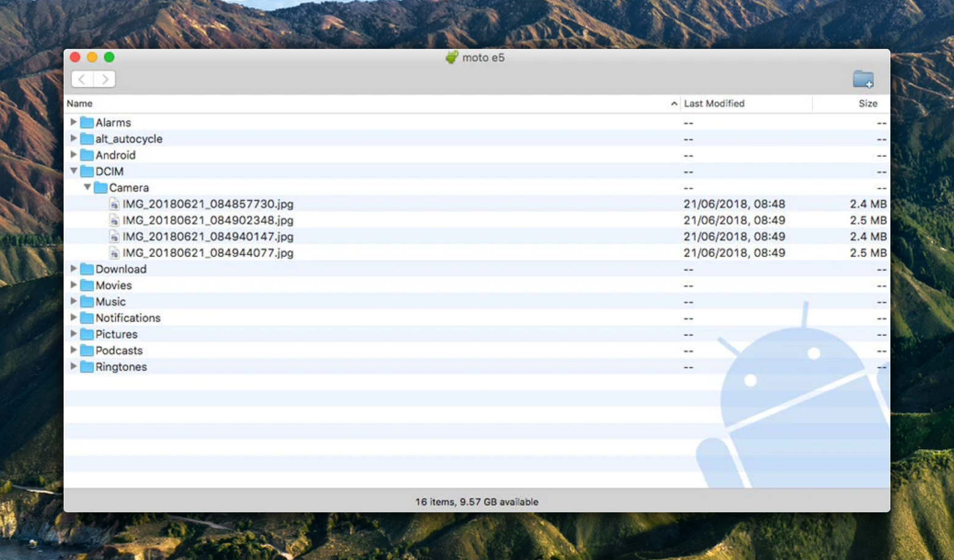954x560 pixels.
Task: Go back with the left arrow button
Action: tap(82, 79)
